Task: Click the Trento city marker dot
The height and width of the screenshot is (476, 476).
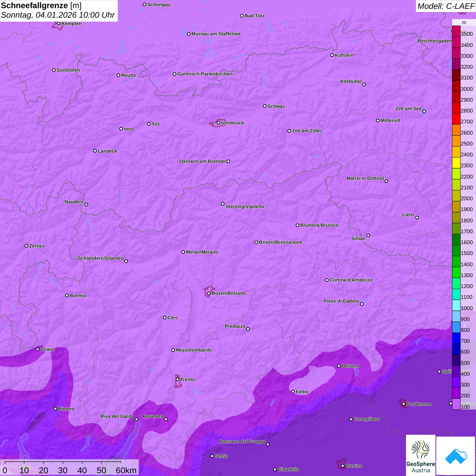Action: [x=177, y=379]
